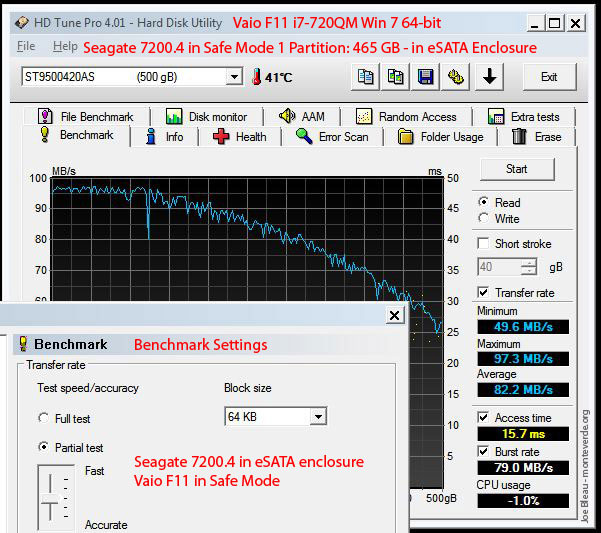Close the Benchmark Settings dialog
This screenshot has width=601, height=533.
[394, 315]
